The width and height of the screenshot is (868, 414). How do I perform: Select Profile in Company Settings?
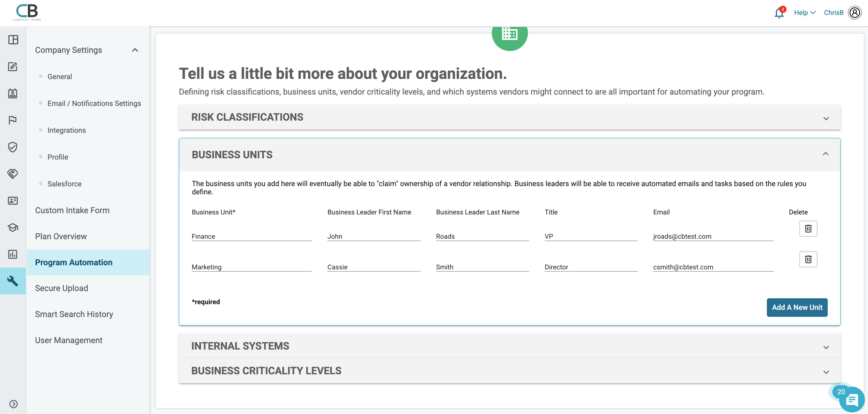58,157
